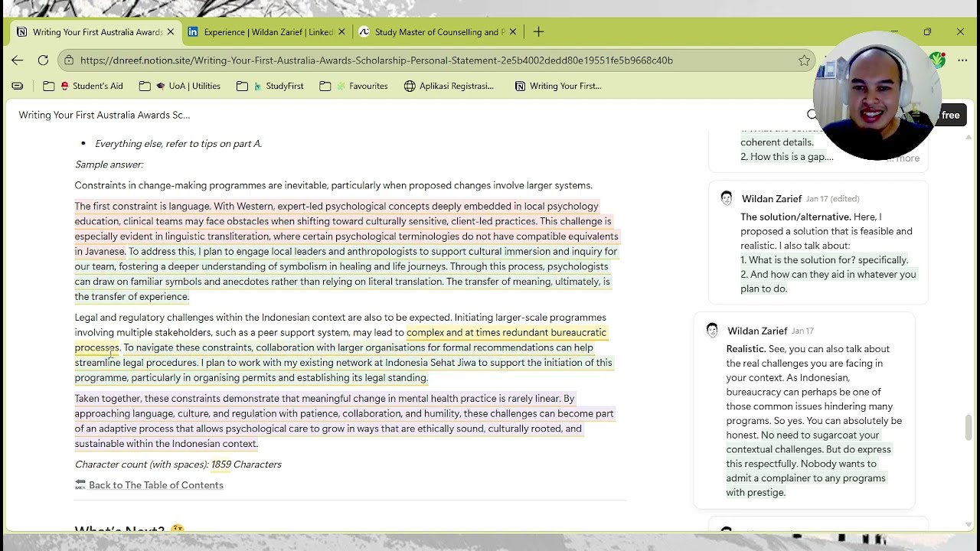
Task: Open the StudyFirst bookmark folder
Action: click(270, 86)
